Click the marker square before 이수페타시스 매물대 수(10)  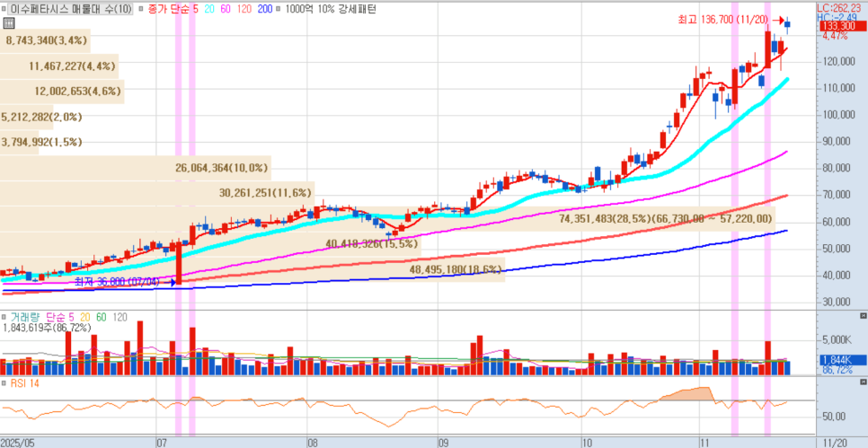pyautogui.click(x=4, y=9)
